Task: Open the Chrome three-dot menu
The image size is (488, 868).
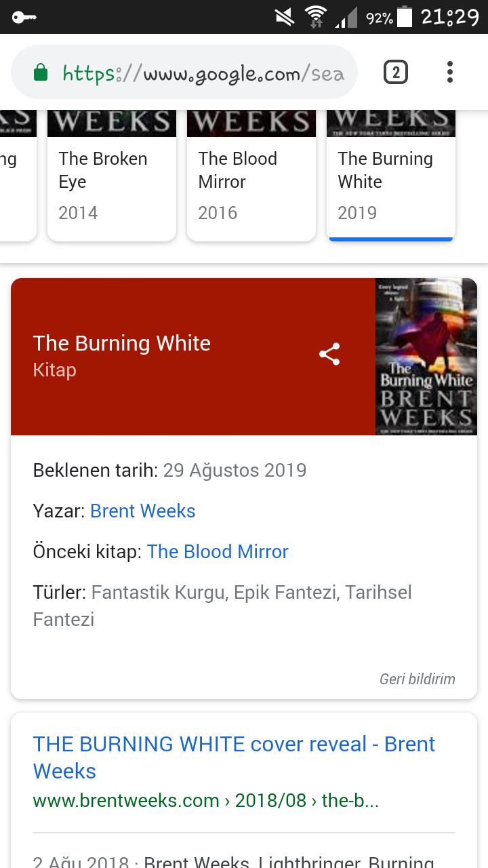Action: coord(449,72)
